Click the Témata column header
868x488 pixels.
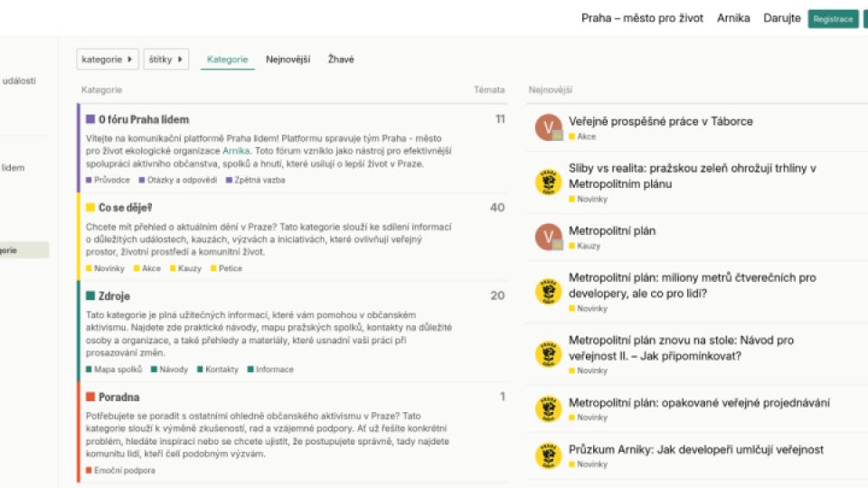[x=489, y=90]
